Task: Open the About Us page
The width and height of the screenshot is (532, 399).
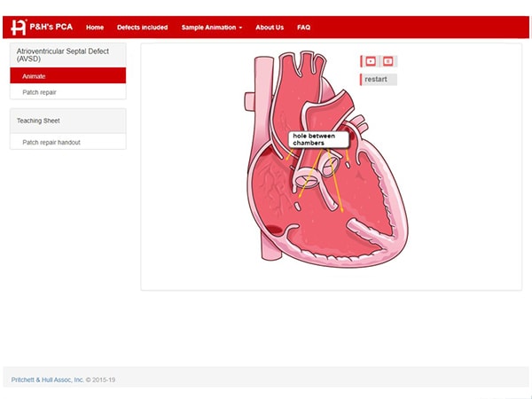Action: click(x=270, y=27)
